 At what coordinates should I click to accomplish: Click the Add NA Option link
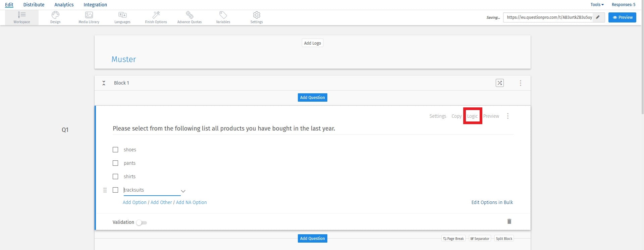coord(191,202)
